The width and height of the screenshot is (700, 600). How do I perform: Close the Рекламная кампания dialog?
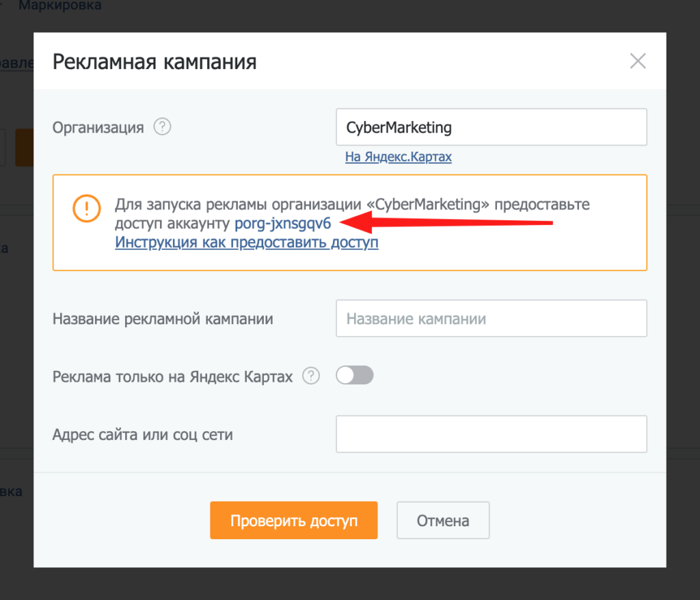(638, 61)
